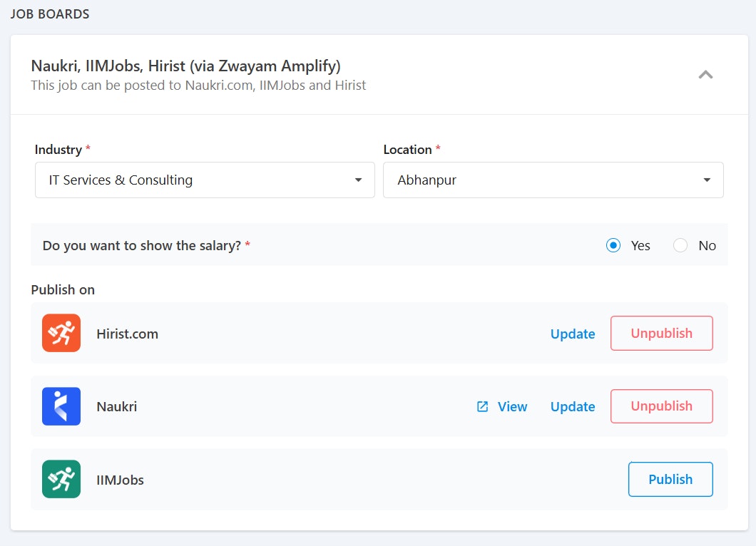The height and width of the screenshot is (546, 756).
Task: Click the 'This job can be posted' subtitle
Action: point(198,86)
